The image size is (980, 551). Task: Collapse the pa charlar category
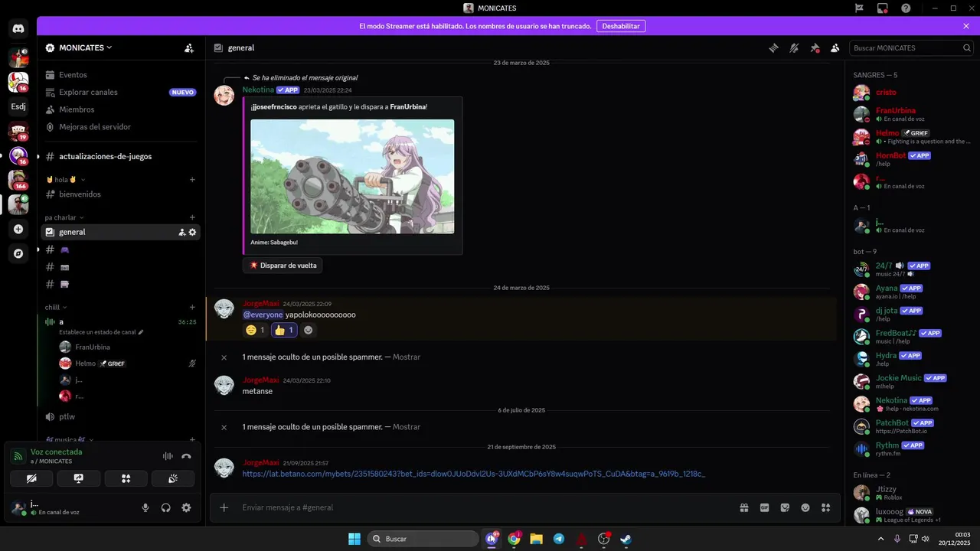click(x=64, y=217)
